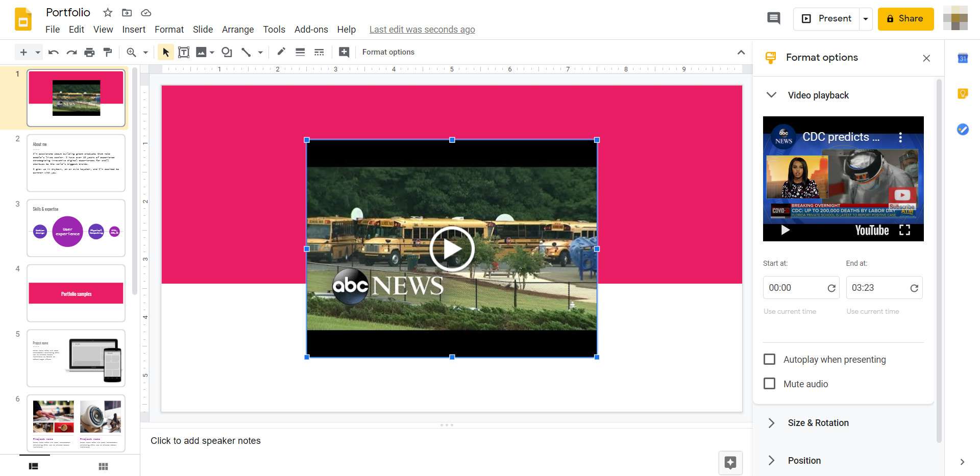Click the account avatar
Viewport: 980px width, 476px height.
tap(955, 18)
